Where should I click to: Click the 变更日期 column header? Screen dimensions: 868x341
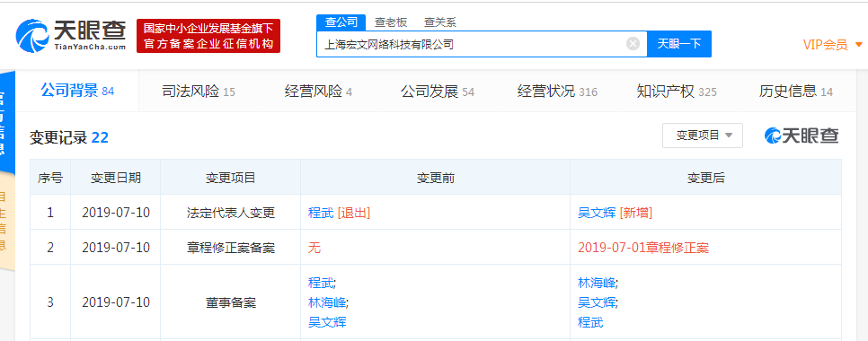tap(116, 178)
